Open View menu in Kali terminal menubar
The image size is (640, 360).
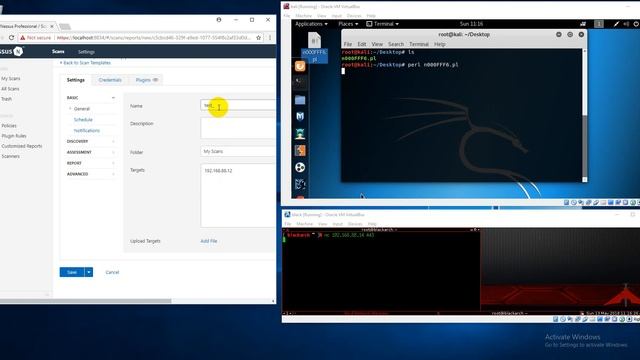[x=377, y=44]
